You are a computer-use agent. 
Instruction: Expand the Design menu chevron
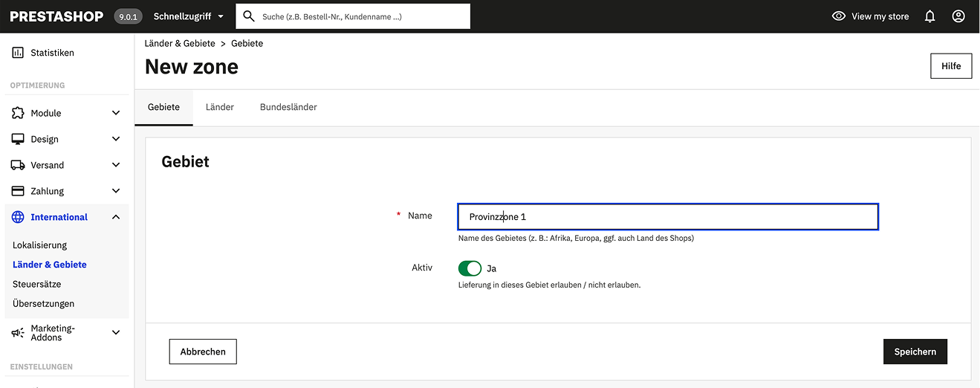click(x=116, y=139)
